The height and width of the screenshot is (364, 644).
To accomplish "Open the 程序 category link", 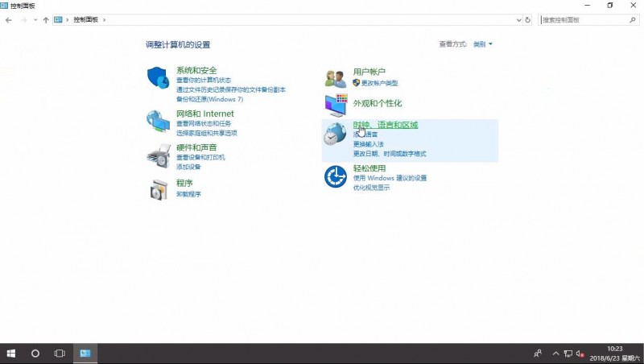I will pyautogui.click(x=184, y=184).
